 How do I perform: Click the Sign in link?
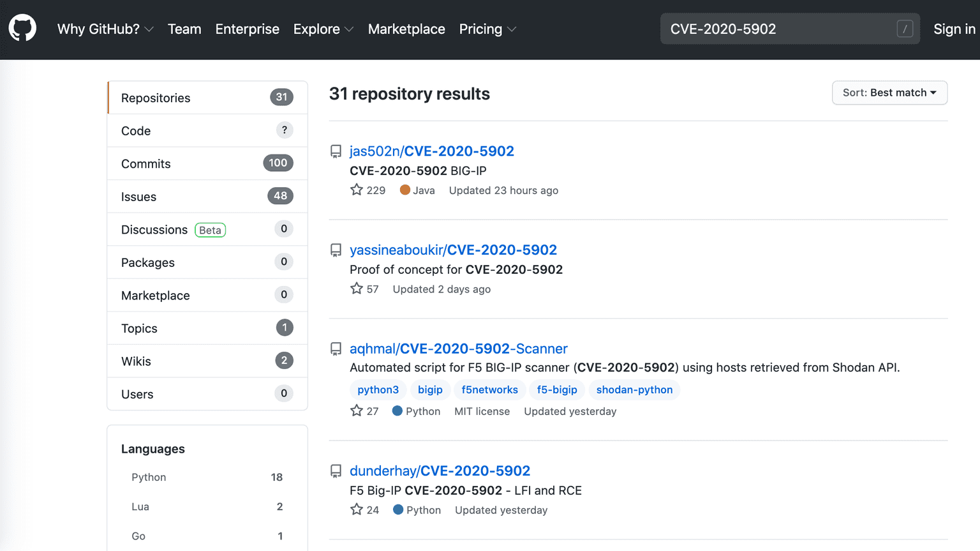954,29
